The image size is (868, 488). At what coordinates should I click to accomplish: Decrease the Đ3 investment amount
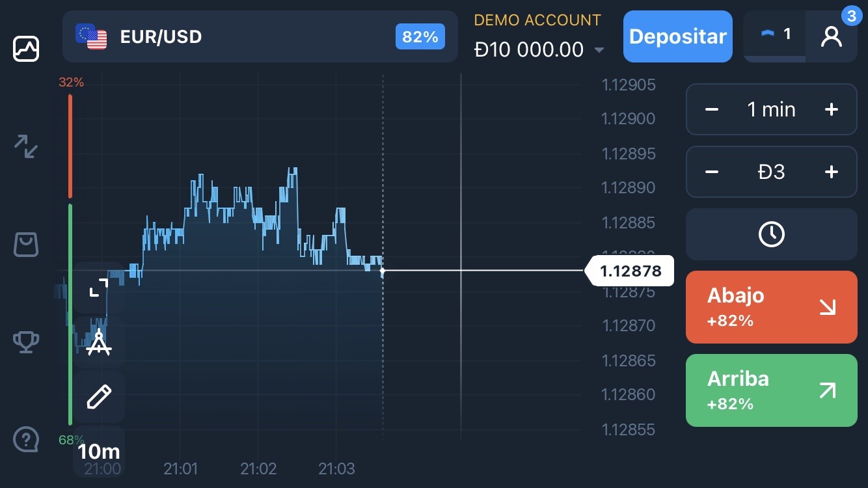(x=712, y=172)
